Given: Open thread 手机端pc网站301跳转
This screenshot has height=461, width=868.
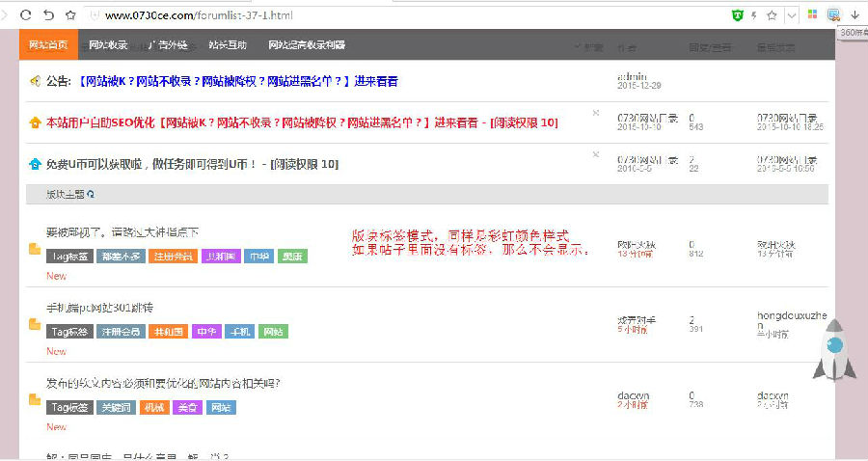Looking at the screenshot, I should tap(99, 308).
